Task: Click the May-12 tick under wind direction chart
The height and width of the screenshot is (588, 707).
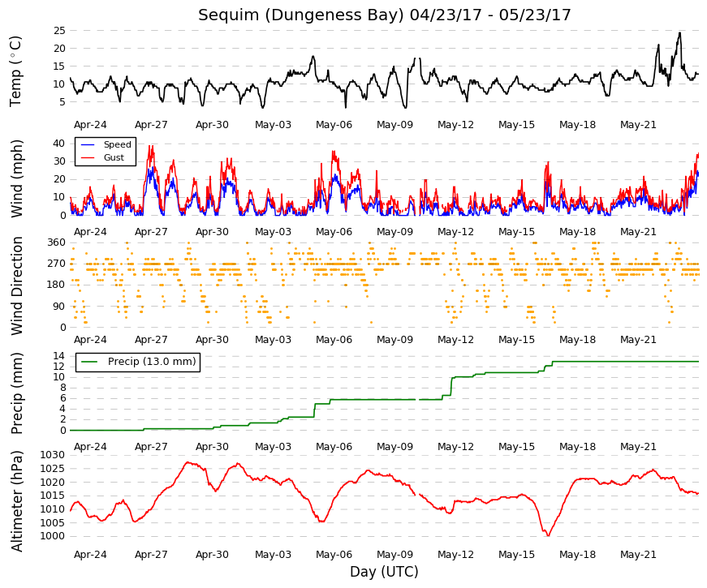Action: [x=455, y=340]
